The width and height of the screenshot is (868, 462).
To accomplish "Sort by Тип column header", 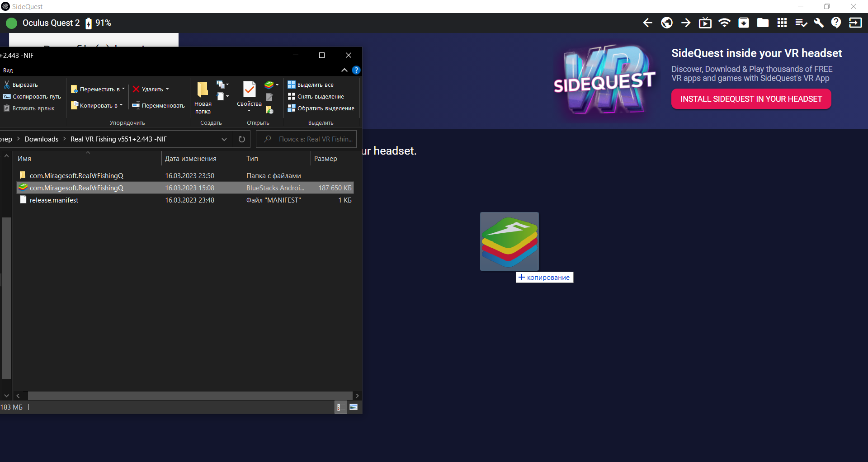I will [x=277, y=159].
